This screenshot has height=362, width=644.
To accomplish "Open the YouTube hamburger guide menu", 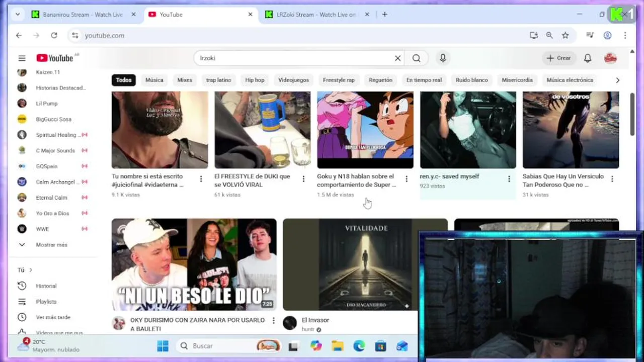I will click(x=22, y=58).
